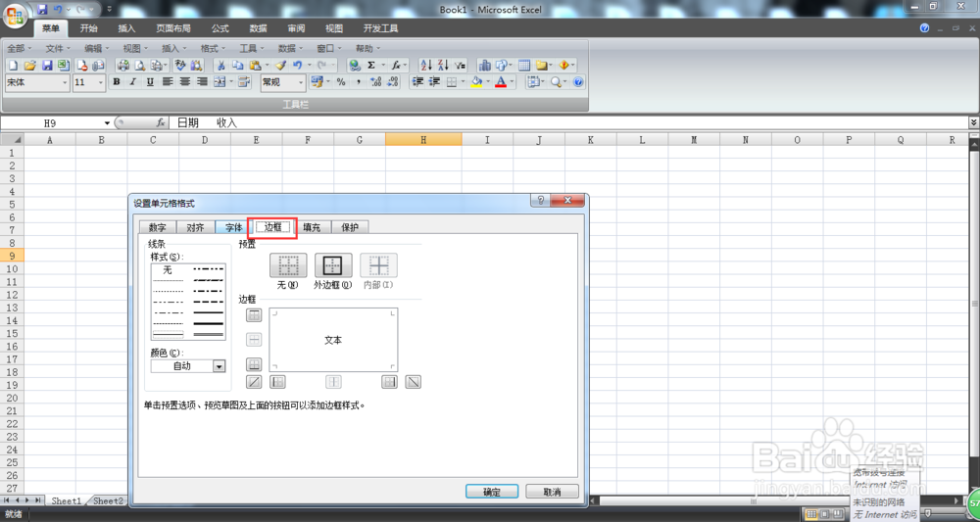
Task: Open the font name dropdown 宋体
Action: pos(37,82)
